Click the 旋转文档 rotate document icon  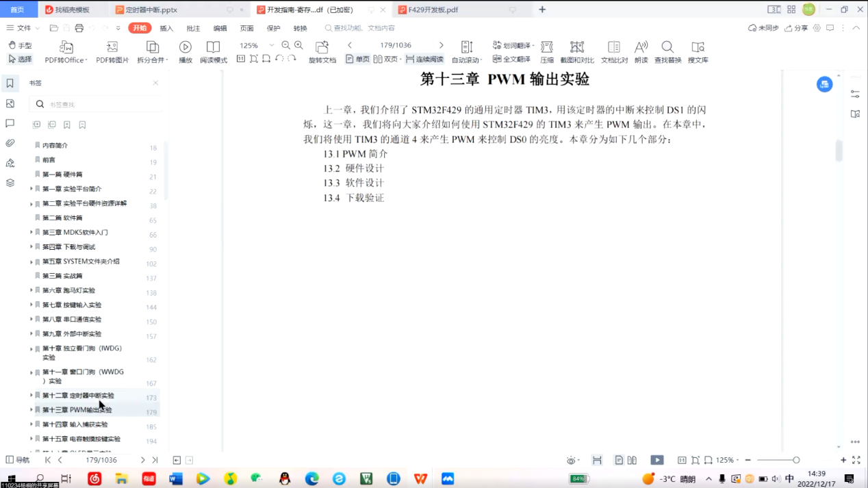click(x=322, y=47)
